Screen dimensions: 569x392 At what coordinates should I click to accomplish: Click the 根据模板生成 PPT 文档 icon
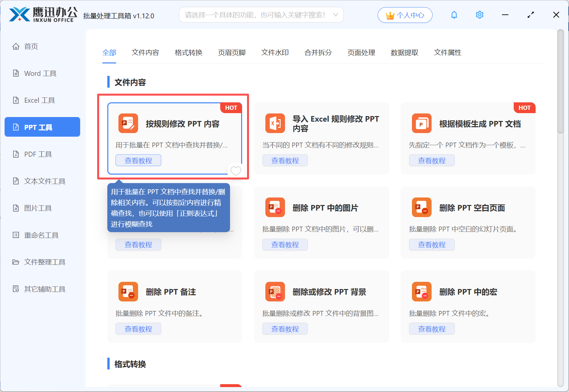pos(421,124)
